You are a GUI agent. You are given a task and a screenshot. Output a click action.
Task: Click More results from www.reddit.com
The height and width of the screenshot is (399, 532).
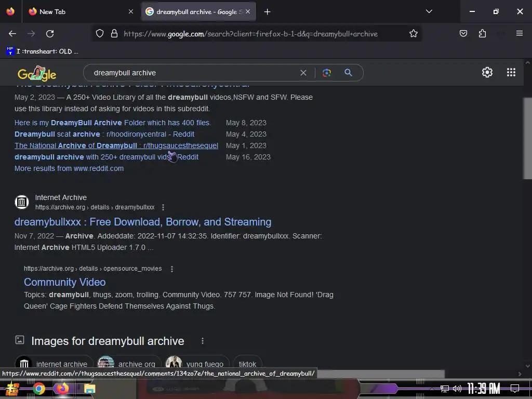pos(69,169)
